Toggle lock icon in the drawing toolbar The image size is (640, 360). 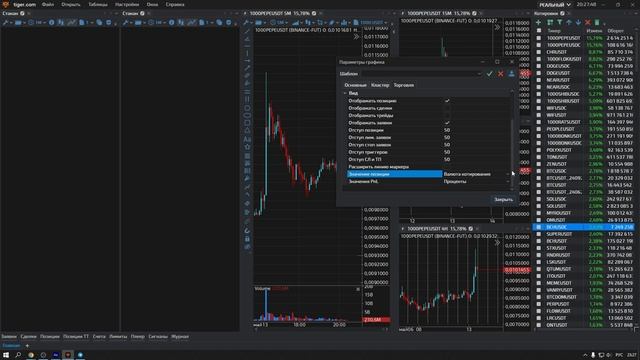[x=247, y=239]
